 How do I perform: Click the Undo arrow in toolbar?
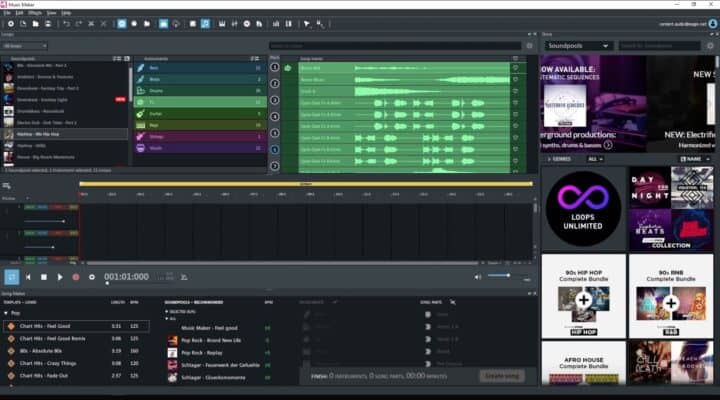click(x=66, y=23)
